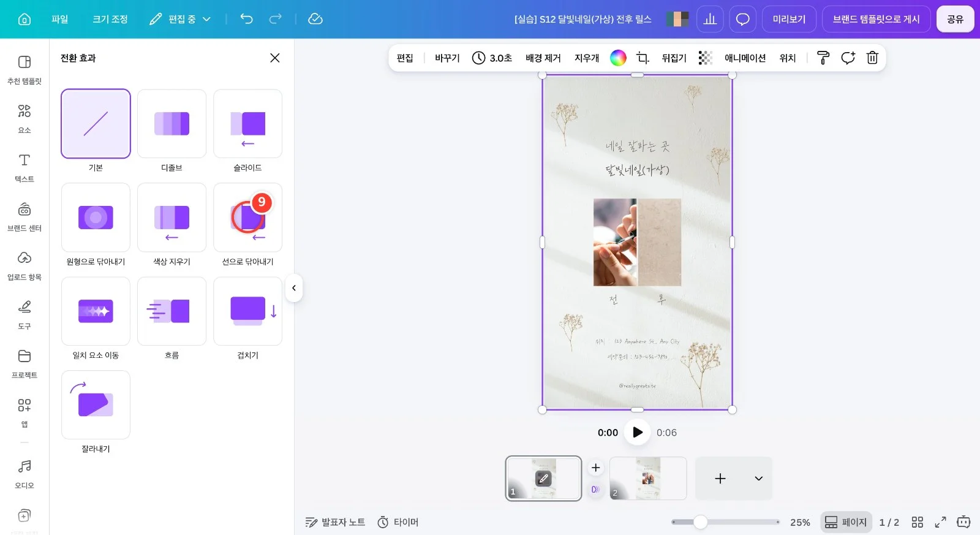Open the 프로젝트 projects panel
Viewport: 980px width, 535px height.
[x=24, y=364]
